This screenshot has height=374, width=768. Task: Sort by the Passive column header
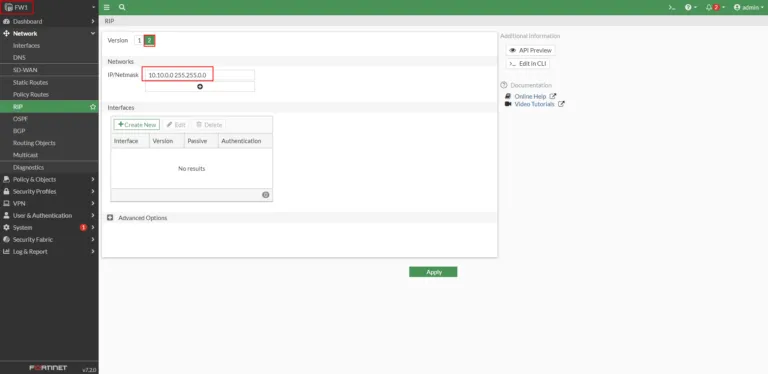(x=201, y=141)
